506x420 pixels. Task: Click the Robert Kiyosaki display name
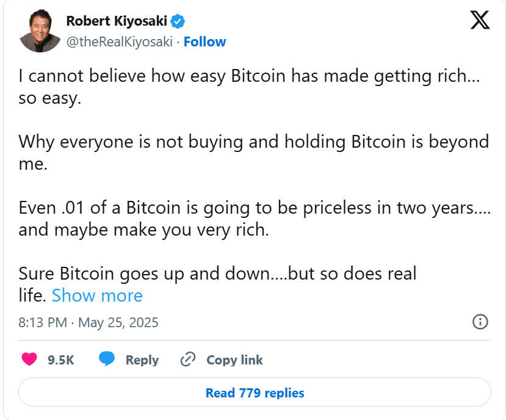coord(117,21)
